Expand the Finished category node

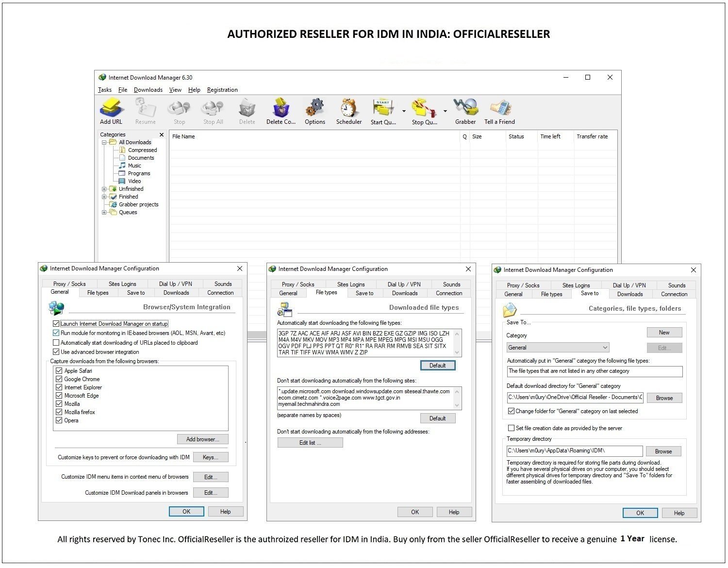click(x=105, y=197)
